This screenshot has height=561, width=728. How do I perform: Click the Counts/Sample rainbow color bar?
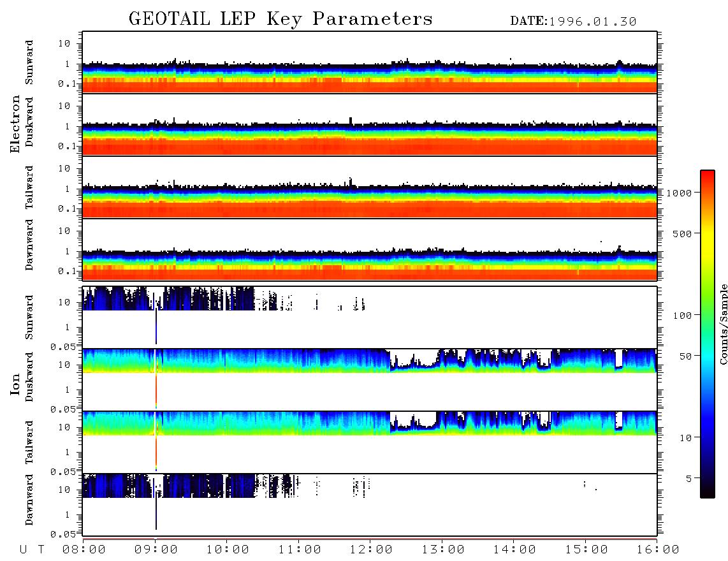coord(707,334)
